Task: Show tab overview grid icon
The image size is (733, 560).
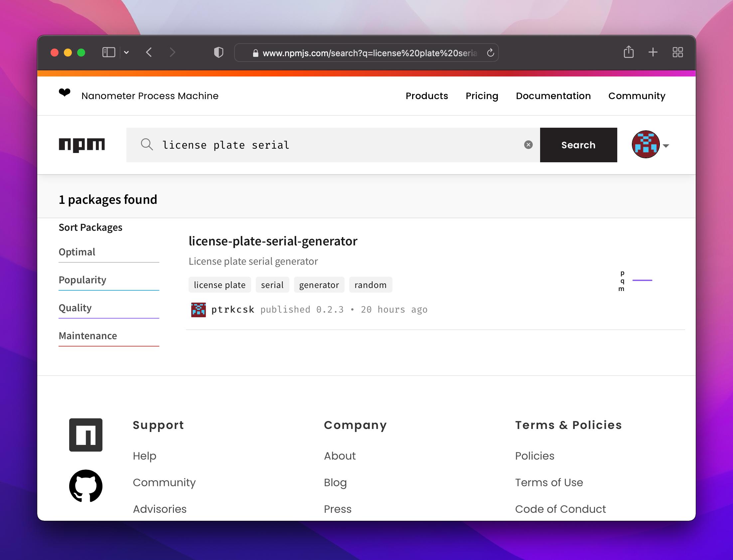Action: tap(678, 52)
